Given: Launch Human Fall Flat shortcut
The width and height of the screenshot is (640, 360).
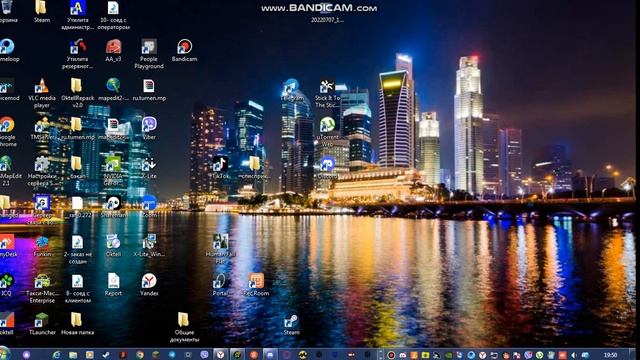Looking at the screenshot, I should point(220,248).
